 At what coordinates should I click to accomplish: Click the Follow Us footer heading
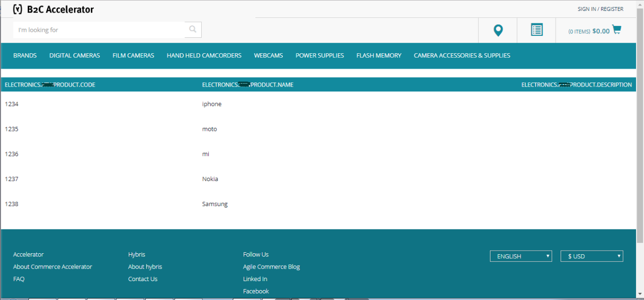coord(256,254)
